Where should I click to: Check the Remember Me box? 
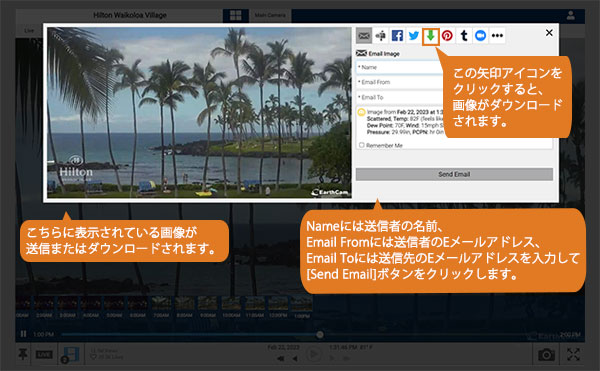coord(362,145)
